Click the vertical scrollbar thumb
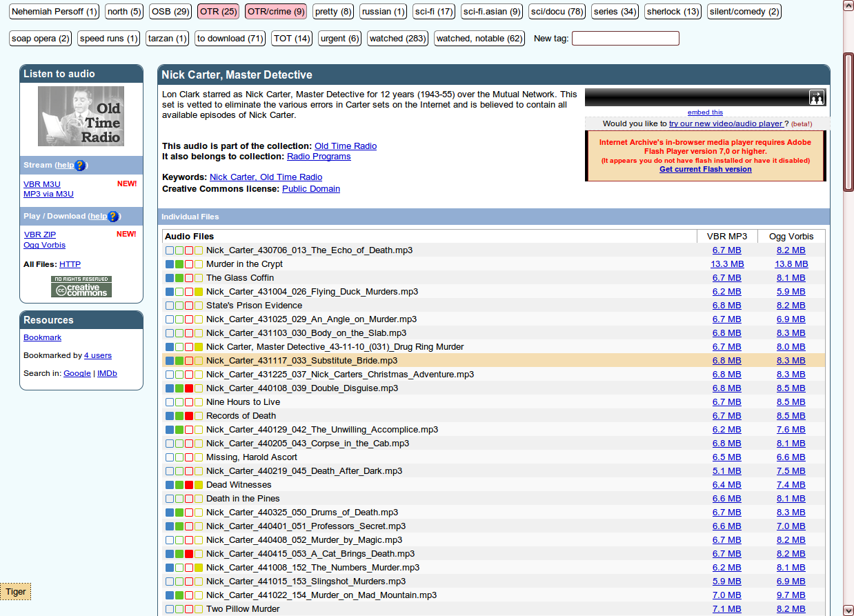This screenshot has width=854, height=616. (848, 122)
